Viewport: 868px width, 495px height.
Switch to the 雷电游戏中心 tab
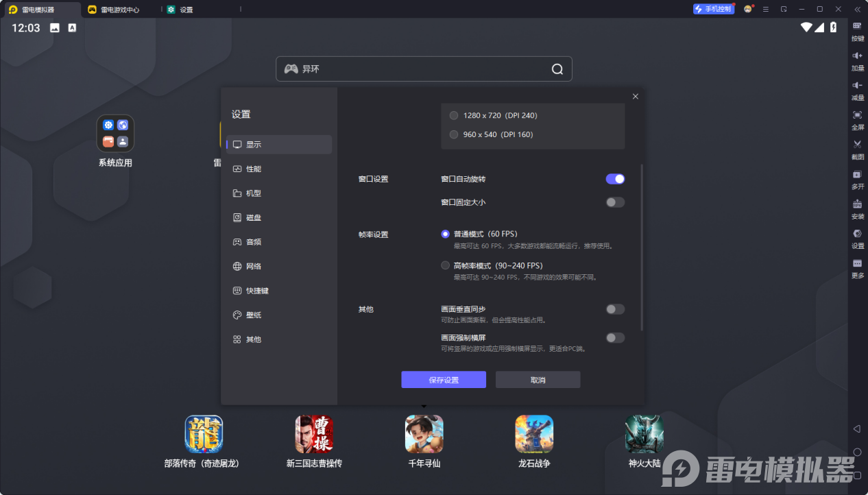coord(120,10)
